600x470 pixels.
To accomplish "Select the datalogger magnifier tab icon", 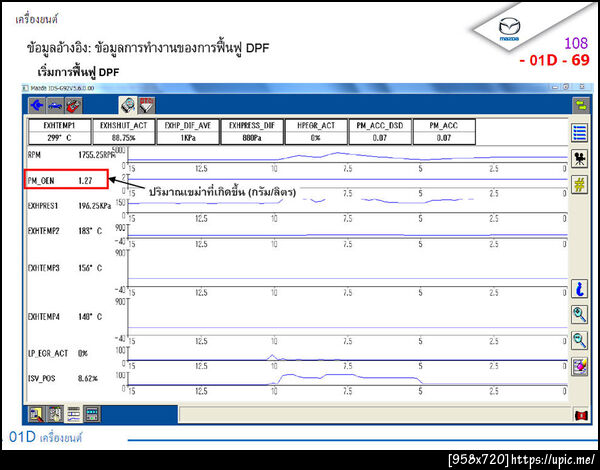I will point(127,105).
